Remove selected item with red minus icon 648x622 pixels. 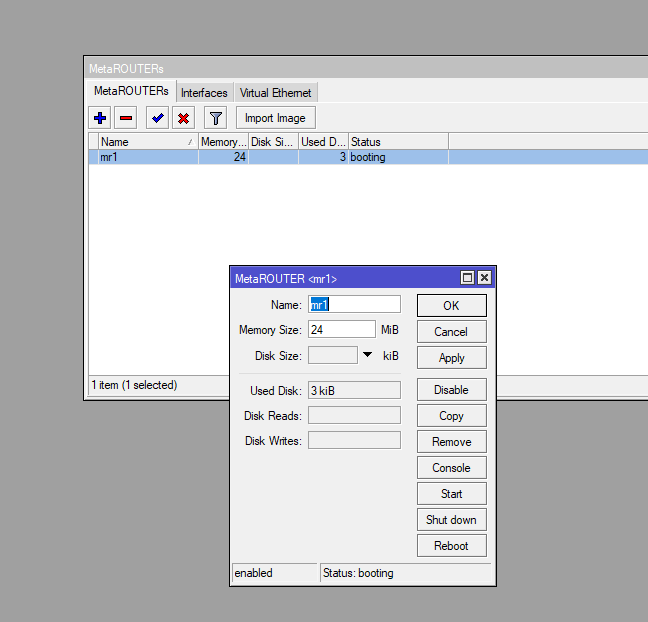[x=126, y=118]
